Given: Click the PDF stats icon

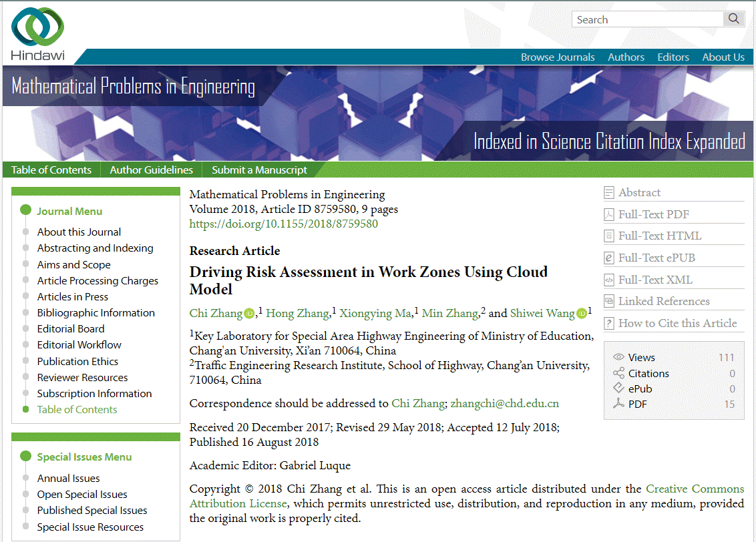Looking at the screenshot, I should click(x=618, y=403).
